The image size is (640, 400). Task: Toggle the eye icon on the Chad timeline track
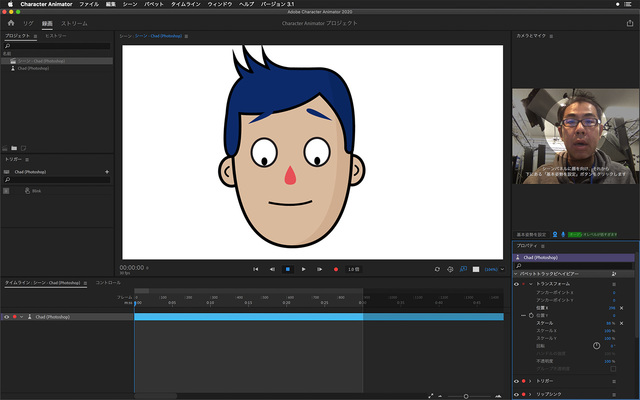coord(6,316)
